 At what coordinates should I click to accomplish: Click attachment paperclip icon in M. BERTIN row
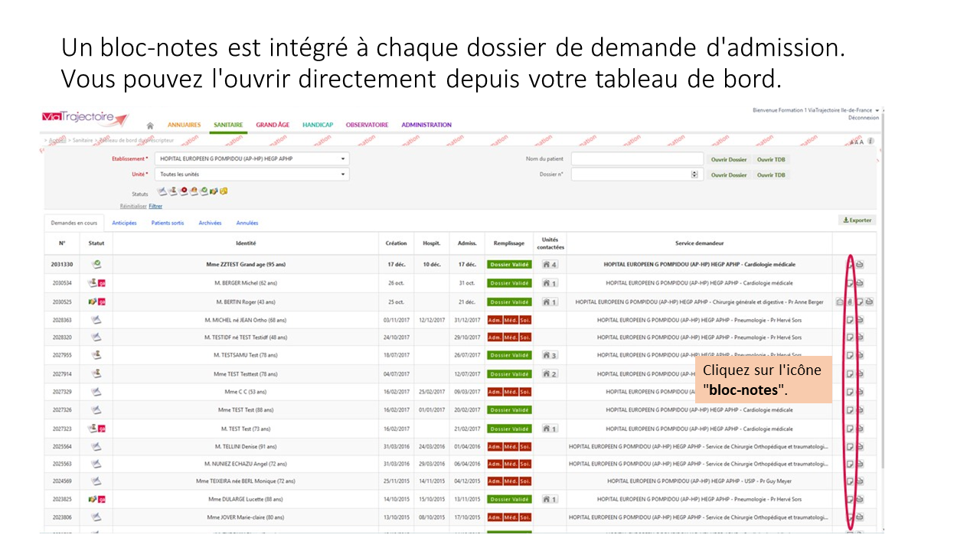pyautogui.click(x=849, y=302)
